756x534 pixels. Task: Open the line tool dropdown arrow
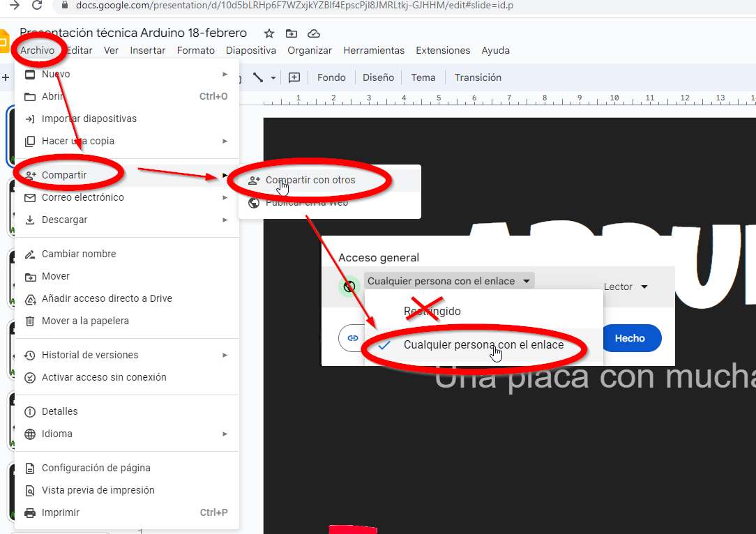point(273,77)
